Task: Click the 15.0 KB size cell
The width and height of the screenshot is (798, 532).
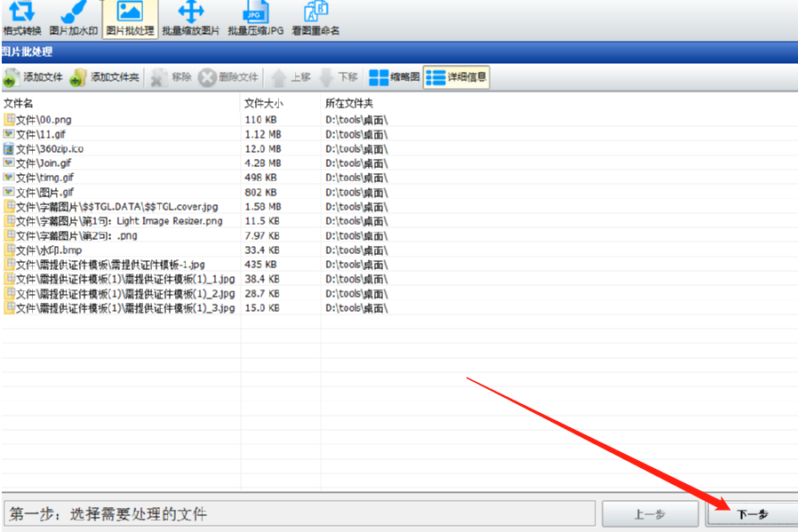Action: 262,307
